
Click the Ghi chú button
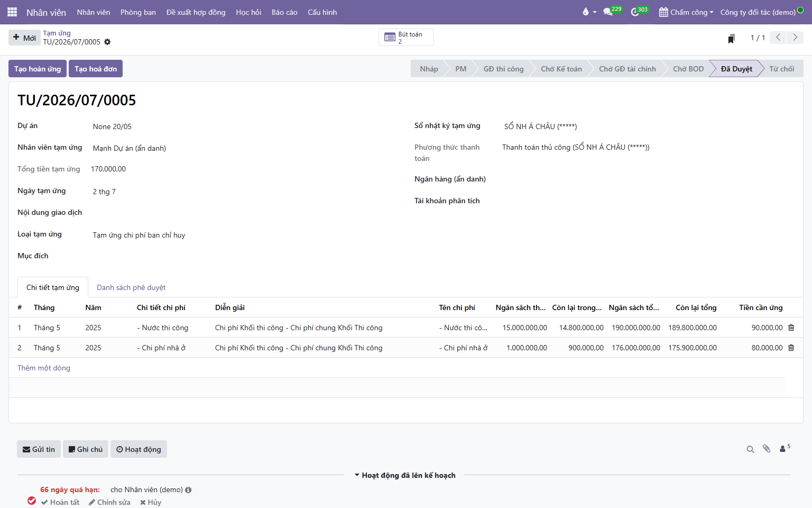pyautogui.click(x=86, y=449)
